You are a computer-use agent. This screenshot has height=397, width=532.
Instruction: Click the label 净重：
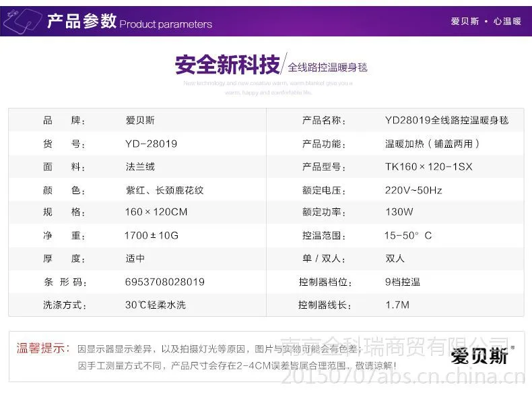tap(64, 235)
